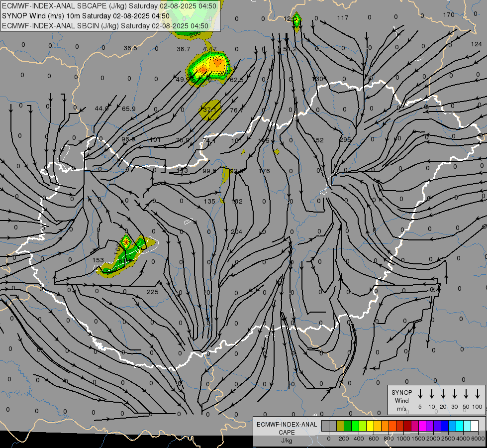Viewport: 487px width, 448px height.
Task: Click the 6000 tick label on colourbar
Action: click(x=478, y=439)
